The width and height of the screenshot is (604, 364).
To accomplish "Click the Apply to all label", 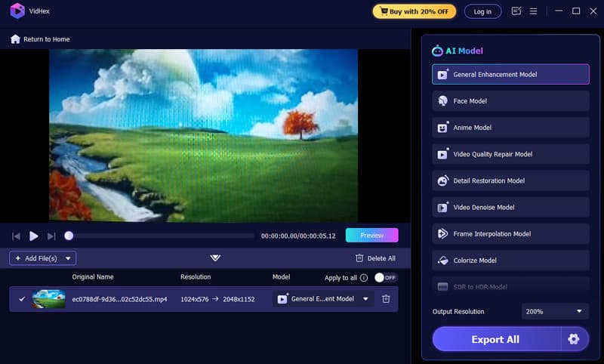I will 341,278.
